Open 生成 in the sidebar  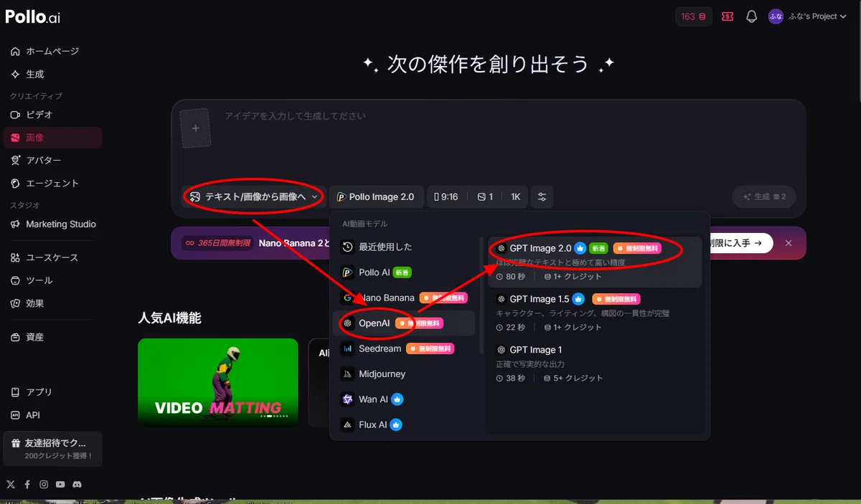click(52, 74)
